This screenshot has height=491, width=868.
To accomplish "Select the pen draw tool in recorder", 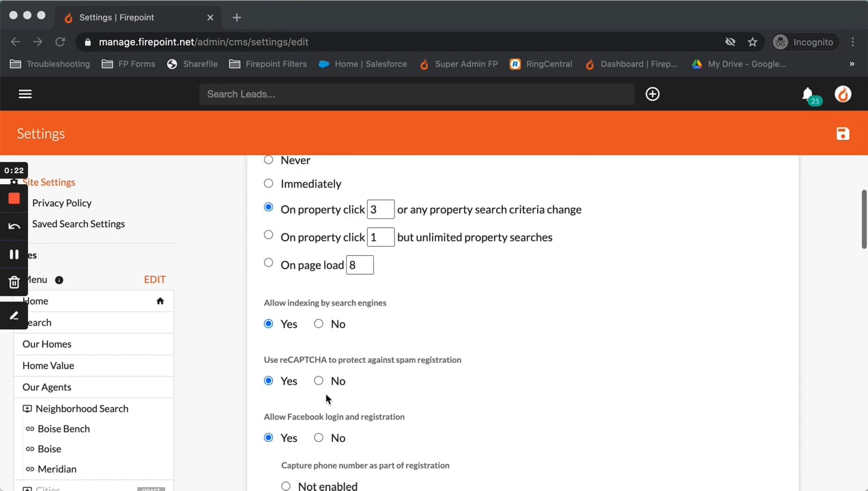I will pos(14,316).
